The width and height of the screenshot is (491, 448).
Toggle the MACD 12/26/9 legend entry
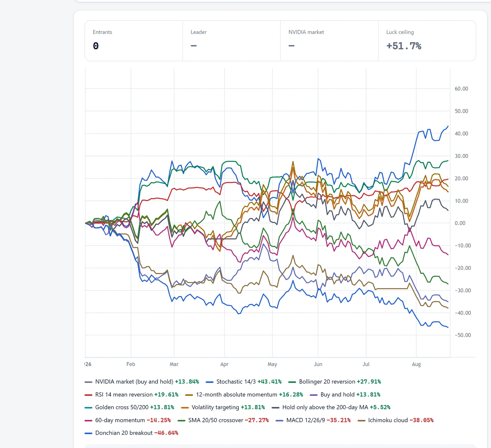(313, 420)
